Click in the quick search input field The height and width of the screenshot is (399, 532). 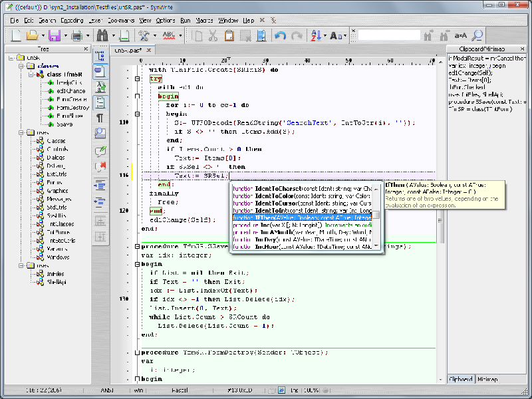pyautogui.click(x=388, y=35)
